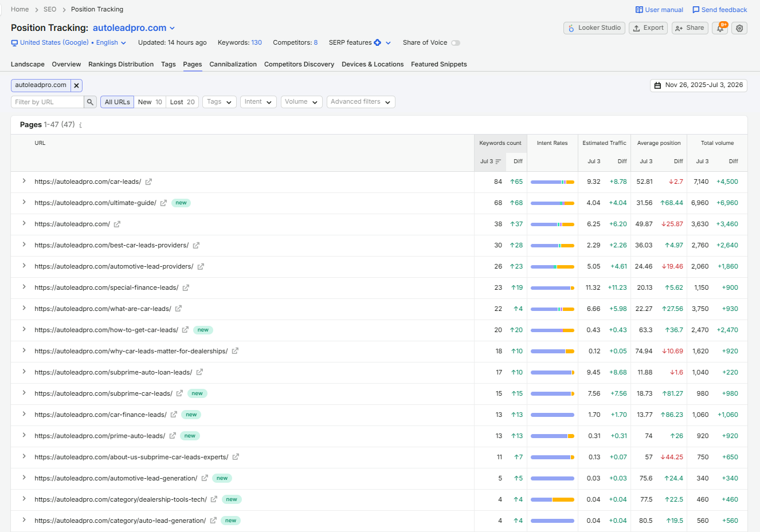Screen dimensions: 760x532
Task: Open car-leads URL external link icon
Action: click(148, 182)
